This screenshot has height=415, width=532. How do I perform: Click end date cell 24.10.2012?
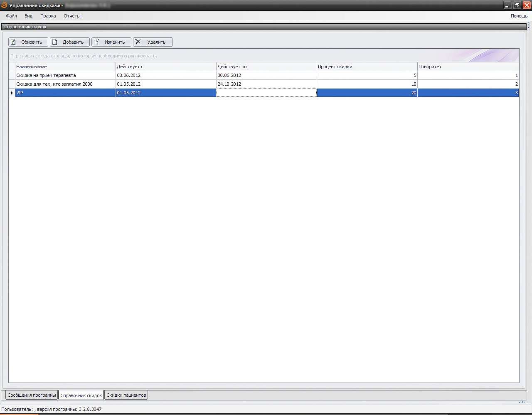pyautogui.click(x=266, y=84)
